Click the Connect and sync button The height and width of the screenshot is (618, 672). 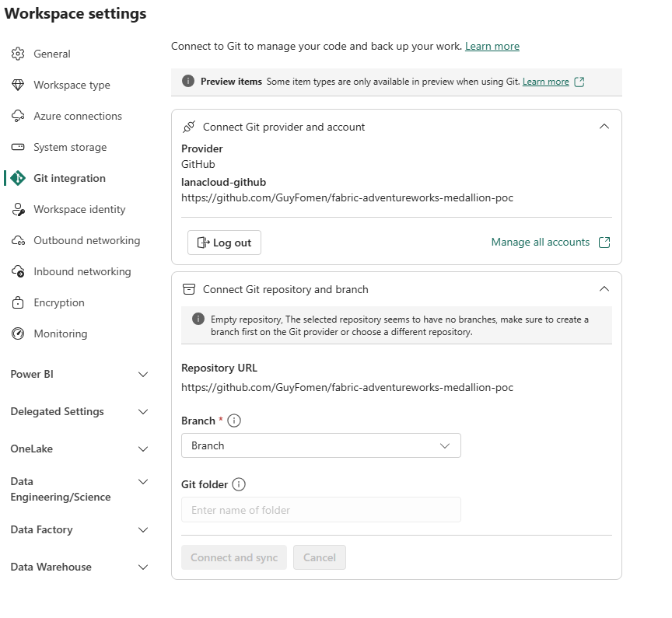pos(234,557)
